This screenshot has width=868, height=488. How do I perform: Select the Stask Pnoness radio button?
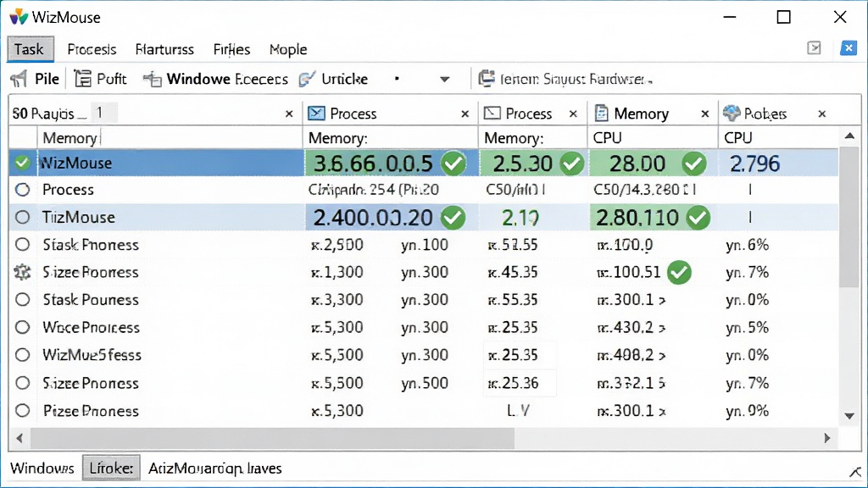click(x=22, y=245)
